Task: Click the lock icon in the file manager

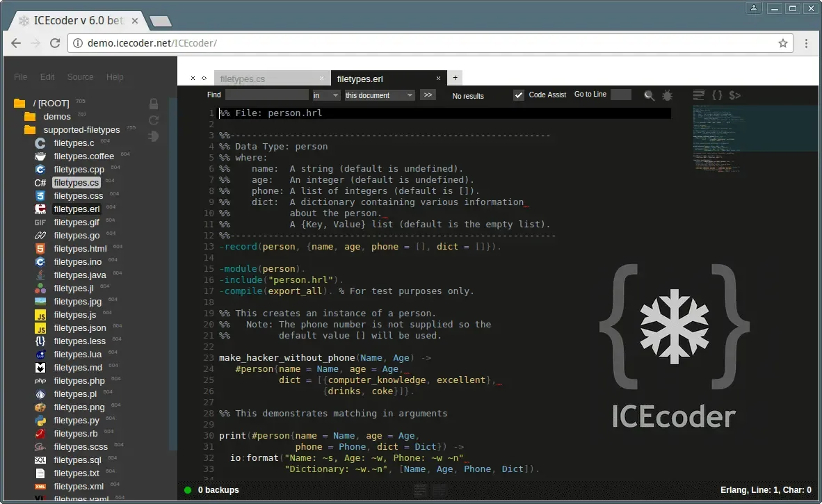Action: [154, 104]
